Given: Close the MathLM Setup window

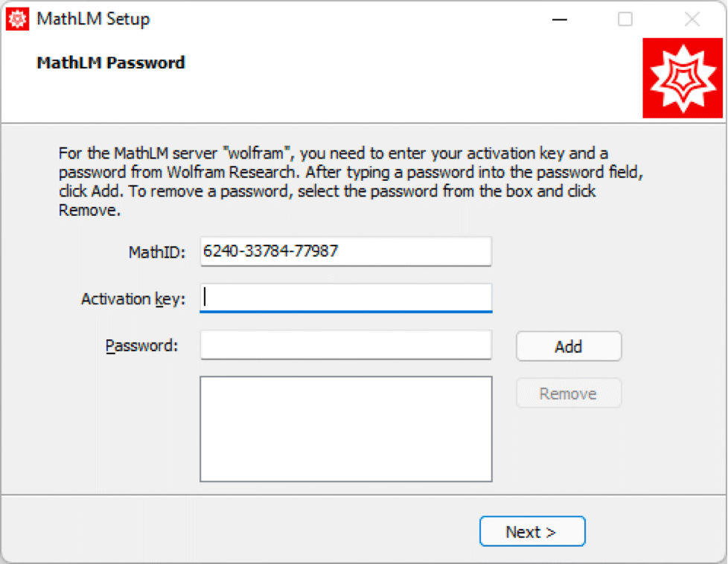Looking at the screenshot, I should pos(692,19).
